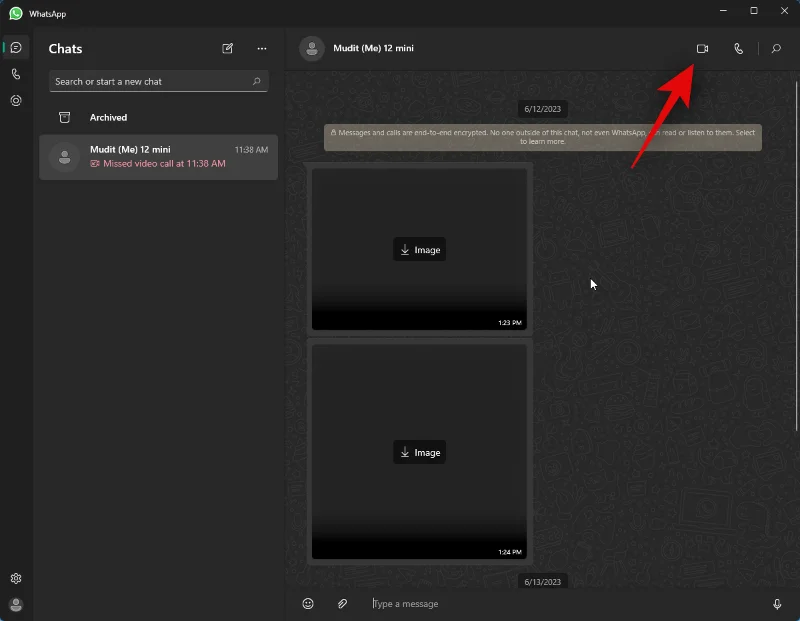Open the emoji picker

pos(308,604)
